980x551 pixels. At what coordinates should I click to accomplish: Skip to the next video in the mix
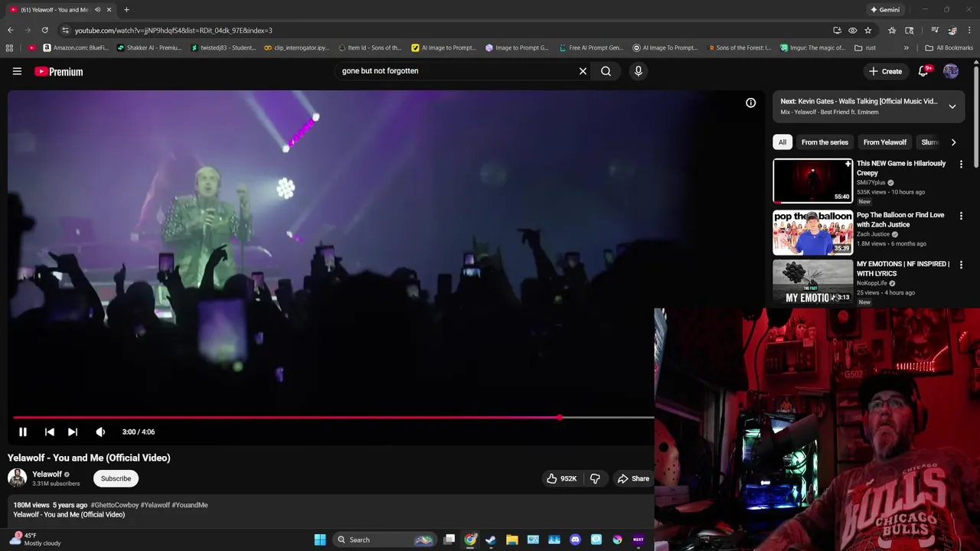(73, 432)
